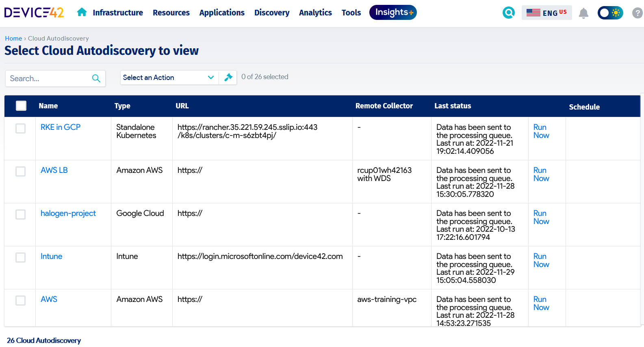Sort by URL column header
The height and width of the screenshot is (347, 644).
(x=182, y=106)
